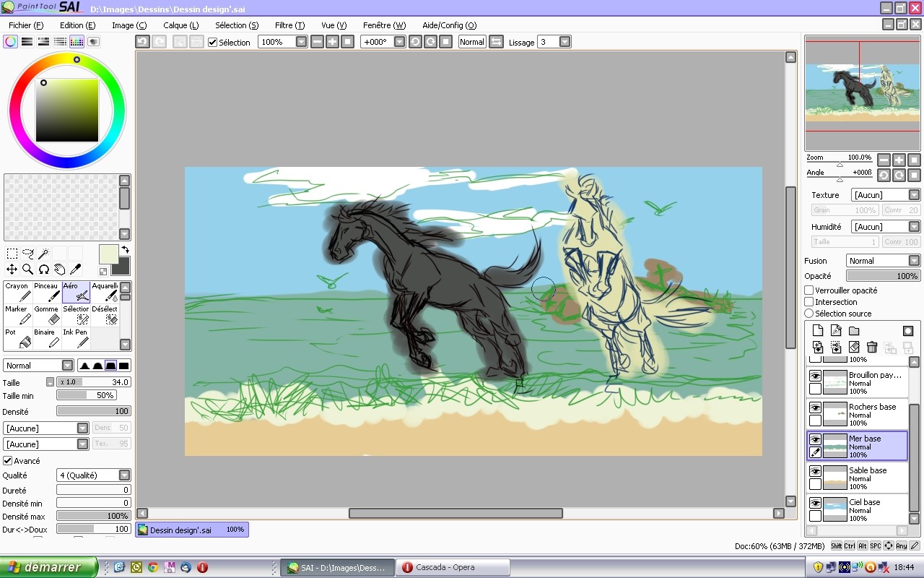Select the Aquarelle watercolor tool
The height and width of the screenshot is (578, 924).
pos(105,292)
